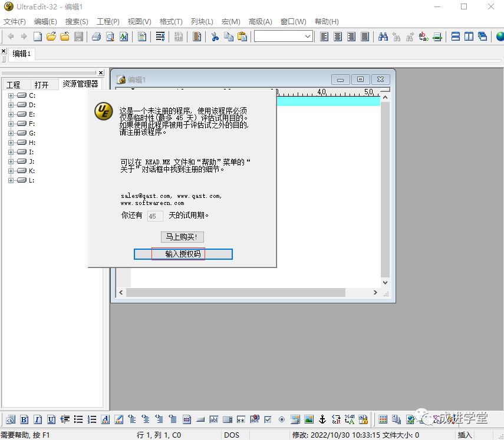Select the J: drive item
504x440 pixels.
point(31,161)
